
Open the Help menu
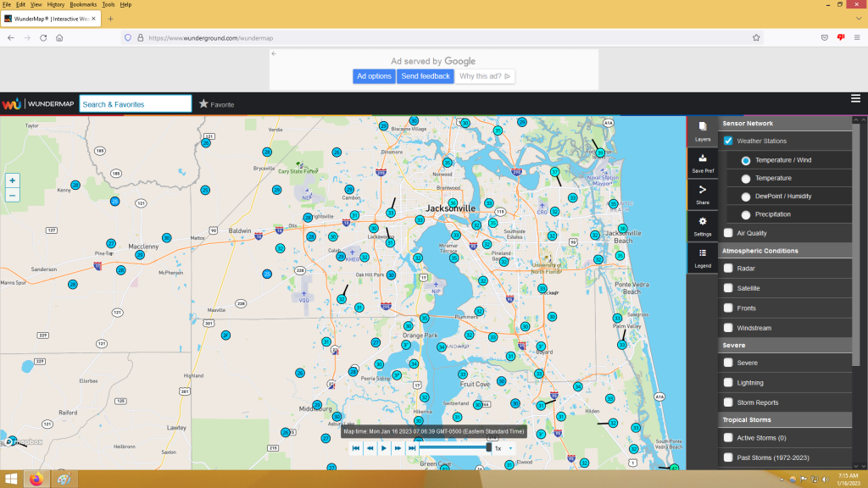coord(125,4)
